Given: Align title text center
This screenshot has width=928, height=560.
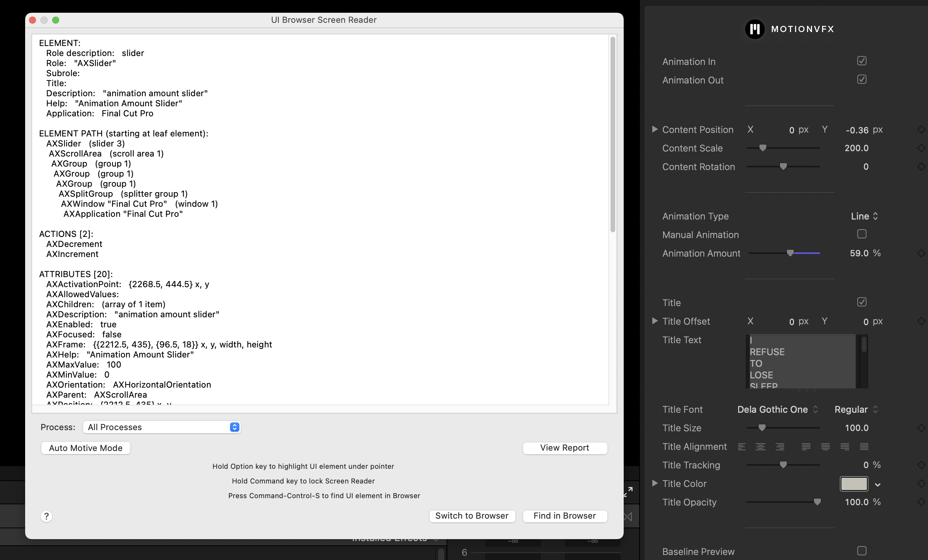Looking at the screenshot, I should pos(761,447).
